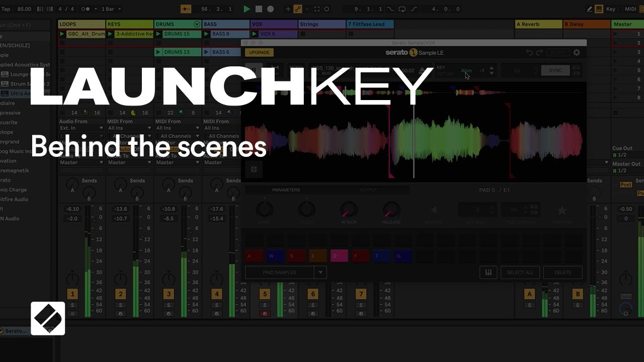Click the Key map mode button
644x362 pixels.
point(611,9)
